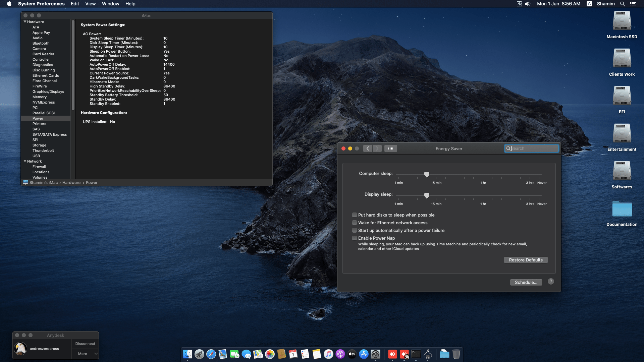Launch Terminal from the Dock
Image resolution: width=644 pixels, height=362 pixels.
[416, 354]
